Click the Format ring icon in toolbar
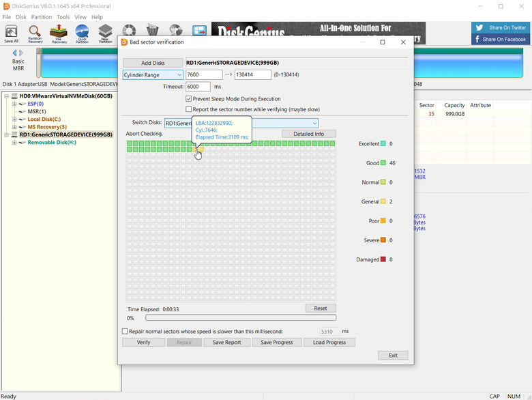This screenshot has width=532, height=400. tap(129, 30)
